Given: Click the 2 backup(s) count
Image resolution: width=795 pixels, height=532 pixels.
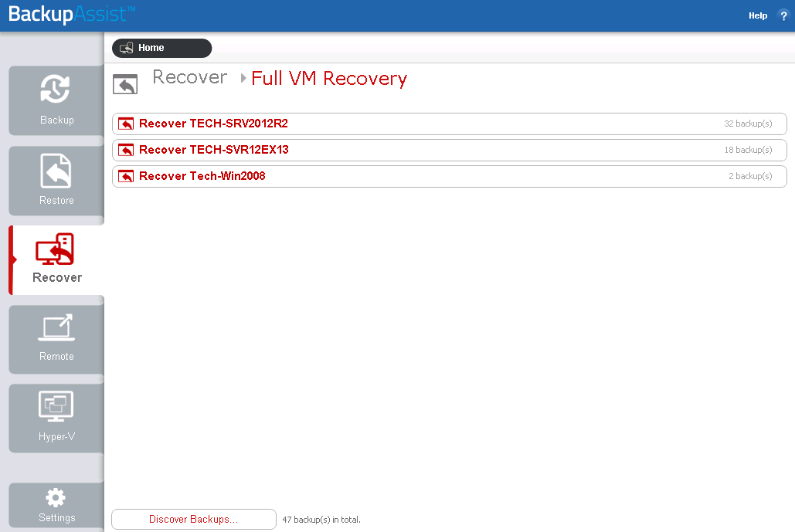Looking at the screenshot, I should pyautogui.click(x=750, y=176).
